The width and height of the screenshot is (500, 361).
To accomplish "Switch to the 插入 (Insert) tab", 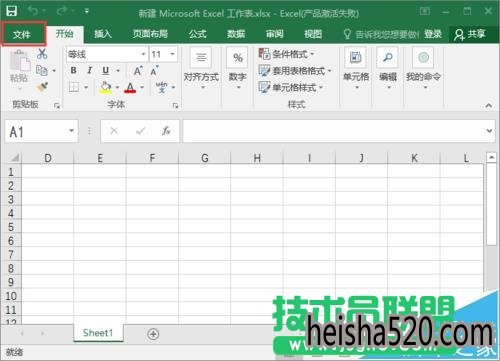I will point(103,34).
